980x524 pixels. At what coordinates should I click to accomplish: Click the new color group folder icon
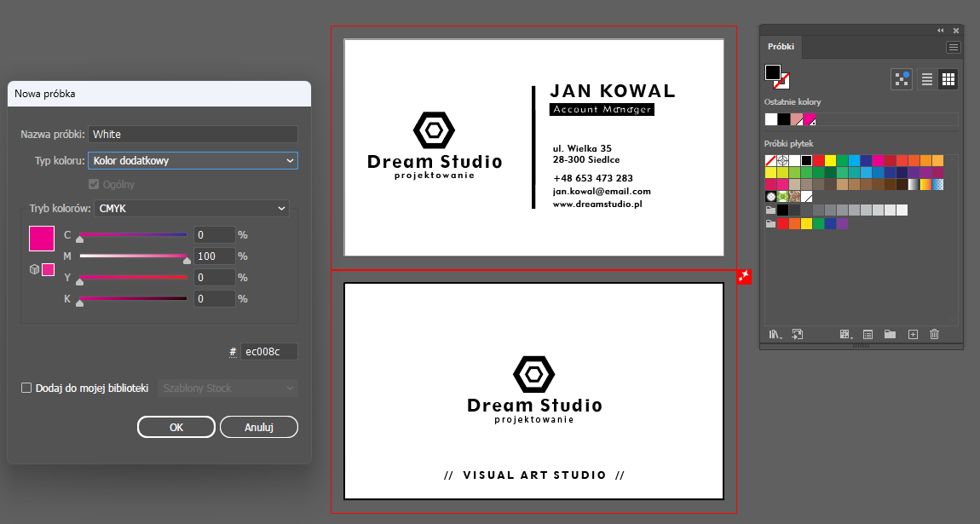[890, 335]
